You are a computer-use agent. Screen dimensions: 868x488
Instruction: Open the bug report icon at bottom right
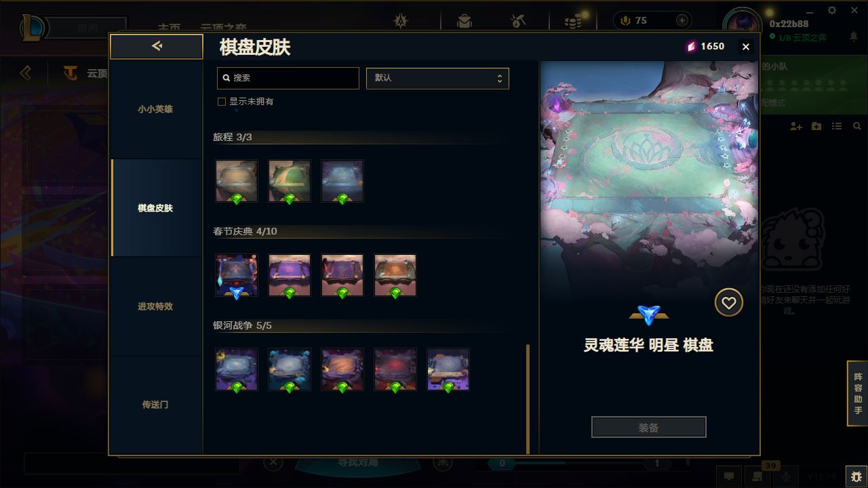click(856, 476)
